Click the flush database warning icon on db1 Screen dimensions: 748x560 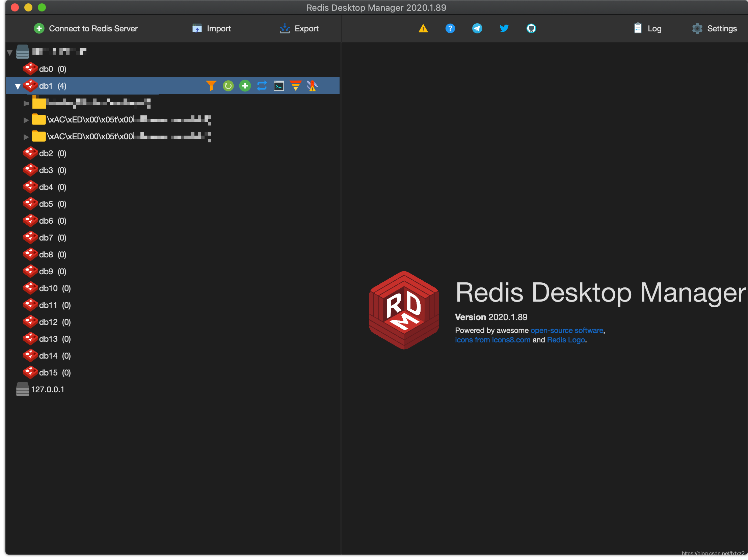click(x=312, y=86)
